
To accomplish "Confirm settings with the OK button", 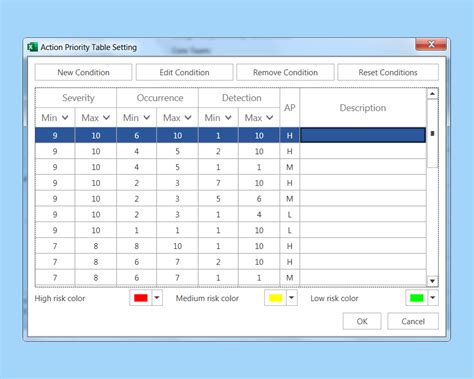I will pos(362,321).
